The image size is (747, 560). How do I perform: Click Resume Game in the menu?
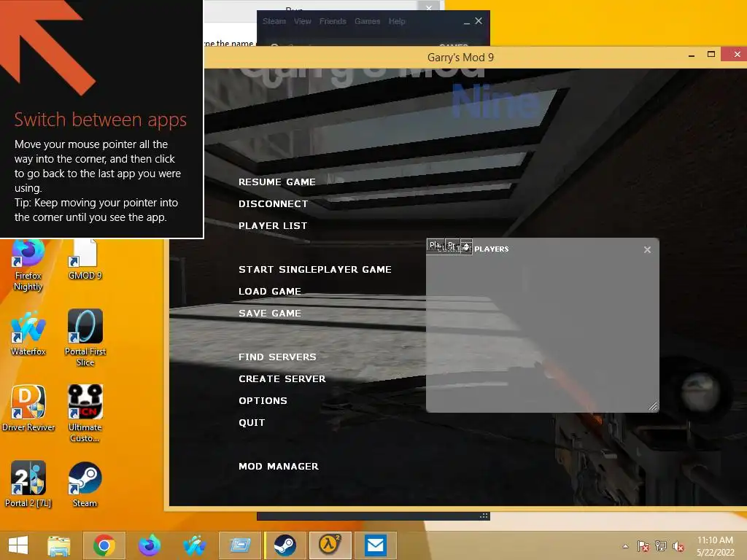(277, 182)
